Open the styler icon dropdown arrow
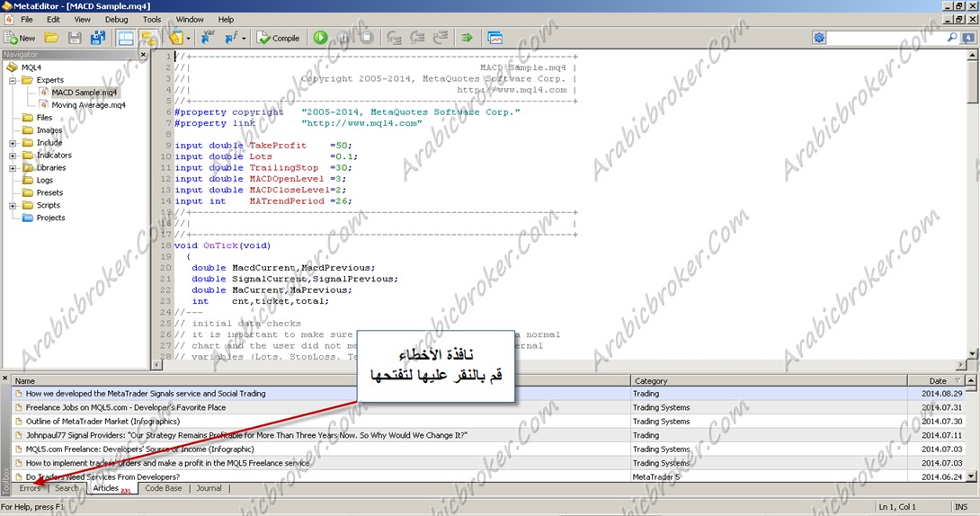Screen dimensions: 980x516 pos(188,39)
